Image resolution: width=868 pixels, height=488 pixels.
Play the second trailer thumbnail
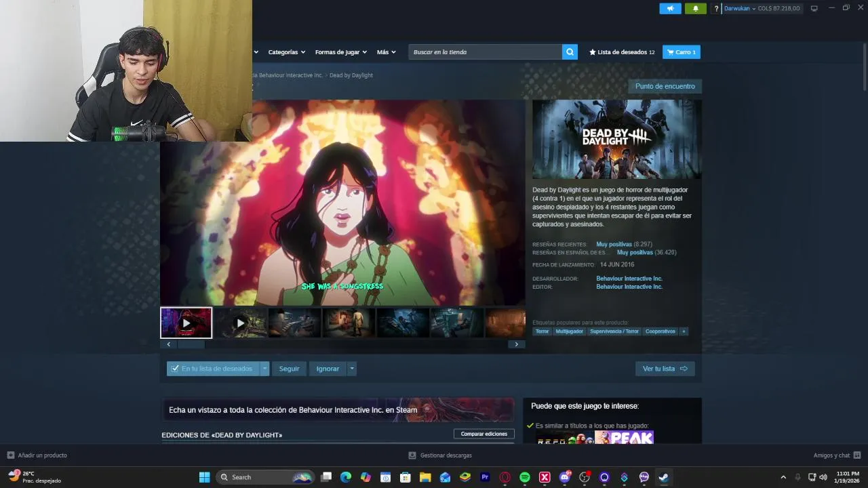pos(240,323)
